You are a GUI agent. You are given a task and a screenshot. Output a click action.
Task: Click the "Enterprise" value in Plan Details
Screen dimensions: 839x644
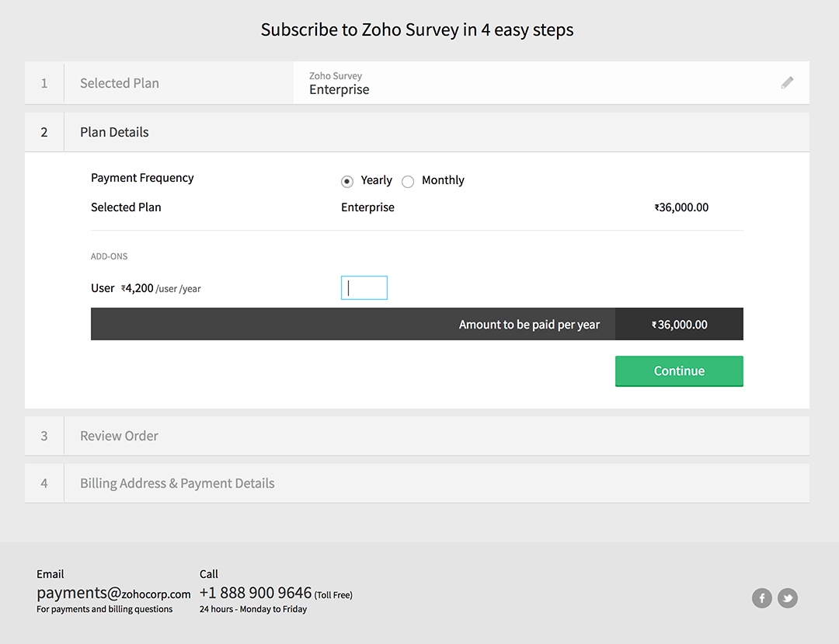[367, 207]
